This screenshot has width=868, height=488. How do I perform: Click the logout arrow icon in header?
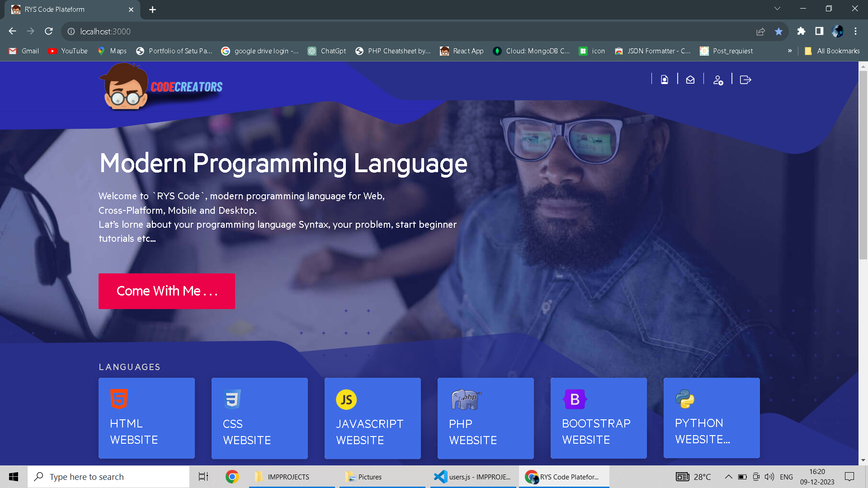(x=745, y=80)
